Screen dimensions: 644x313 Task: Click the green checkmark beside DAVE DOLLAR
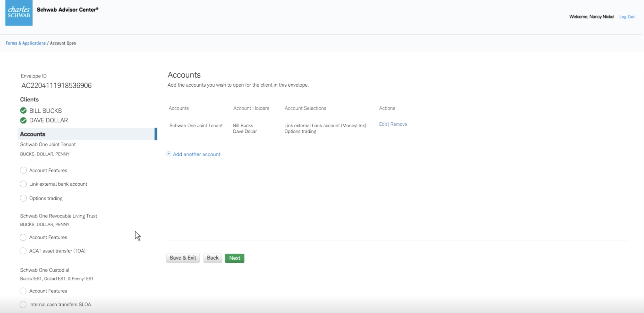23,120
